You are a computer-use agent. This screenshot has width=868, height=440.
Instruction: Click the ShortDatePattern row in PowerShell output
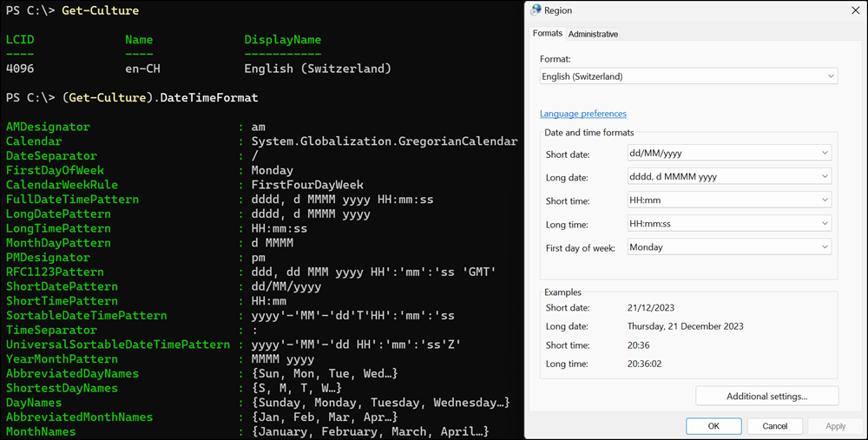62,286
